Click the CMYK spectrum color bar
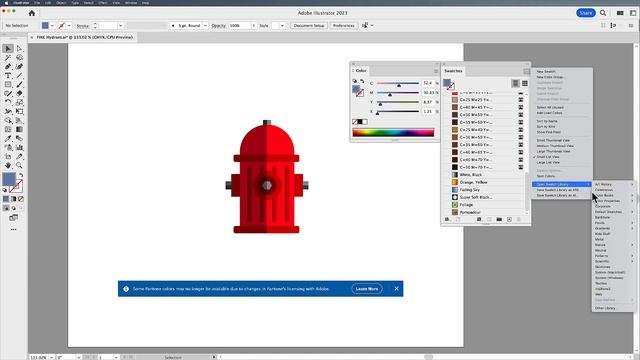640x360 pixels. [x=393, y=132]
